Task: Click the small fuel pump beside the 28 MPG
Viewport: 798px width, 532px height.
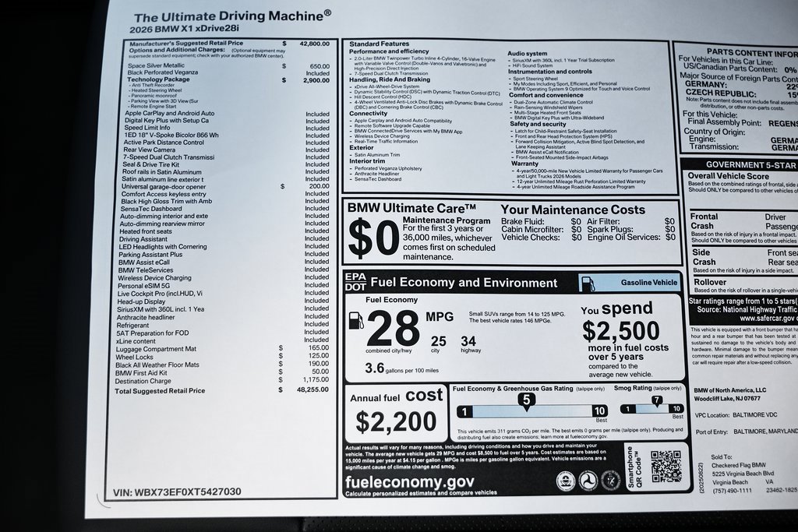Action: click(356, 320)
